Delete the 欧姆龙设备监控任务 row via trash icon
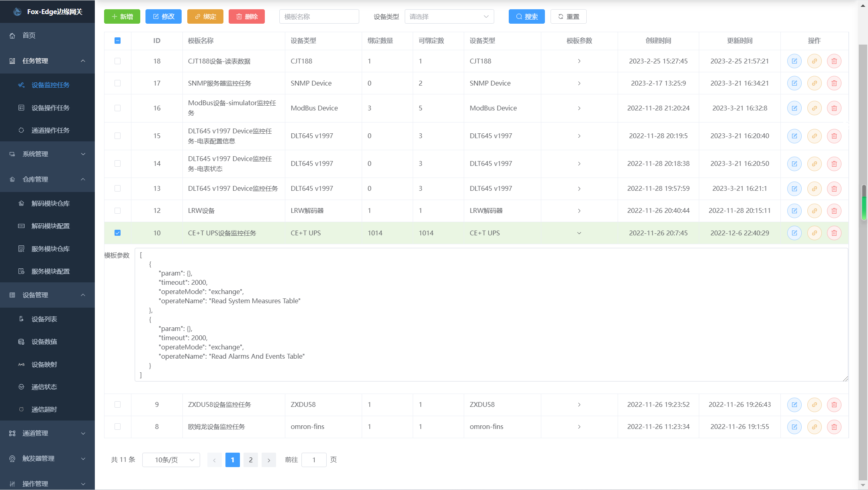Screen dimensions: 868x490 coord(834,427)
